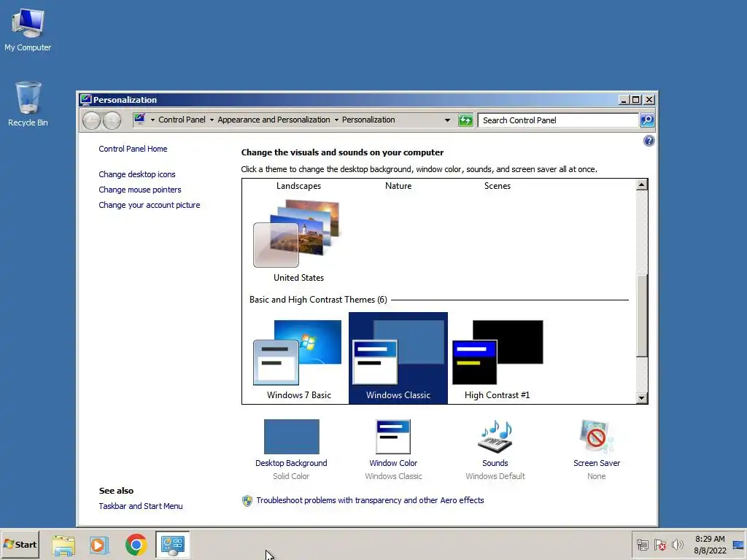Open the Recycle Bin desktop icon
The image size is (747, 560).
pyautogui.click(x=28, y=104)
